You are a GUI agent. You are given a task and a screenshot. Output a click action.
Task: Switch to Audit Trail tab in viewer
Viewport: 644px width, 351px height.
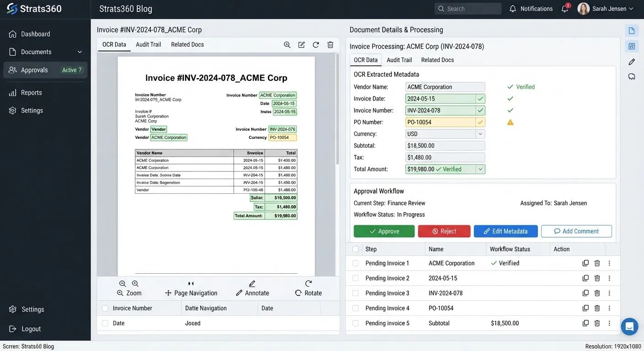(x=148, y=44)
